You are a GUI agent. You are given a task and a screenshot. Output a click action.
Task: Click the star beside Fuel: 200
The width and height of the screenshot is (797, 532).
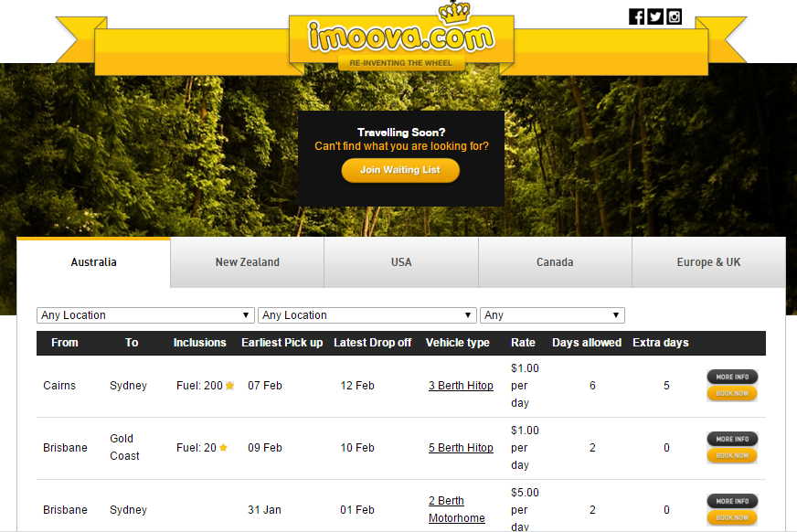click(229, 386)
